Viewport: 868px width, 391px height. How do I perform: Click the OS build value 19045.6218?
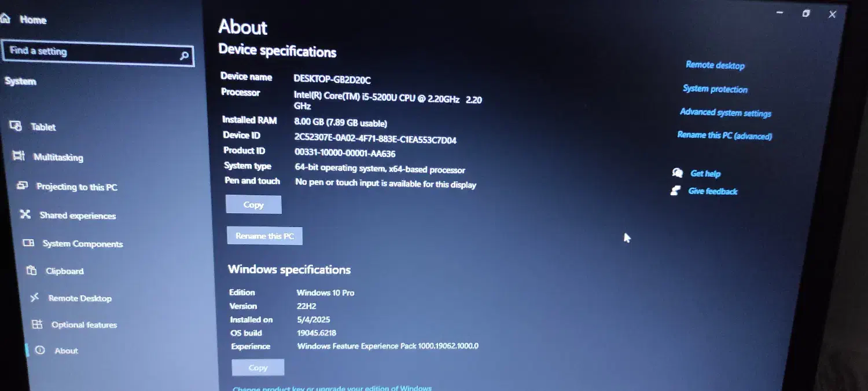[x=317, y=333]
